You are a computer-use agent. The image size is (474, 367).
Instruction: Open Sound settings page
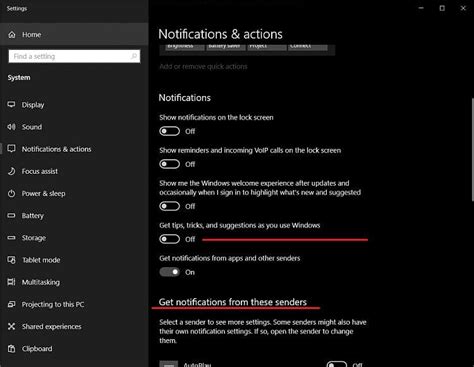click(x=74, y=127)
